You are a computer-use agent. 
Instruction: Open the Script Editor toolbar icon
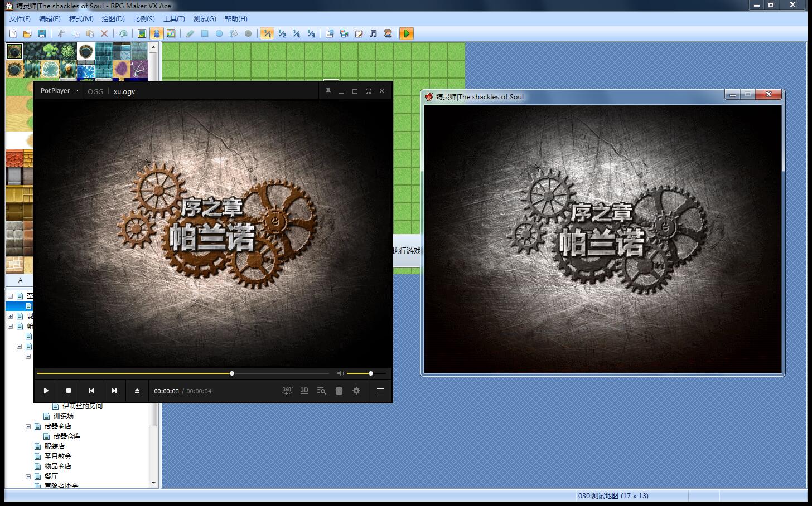point(359,33)
